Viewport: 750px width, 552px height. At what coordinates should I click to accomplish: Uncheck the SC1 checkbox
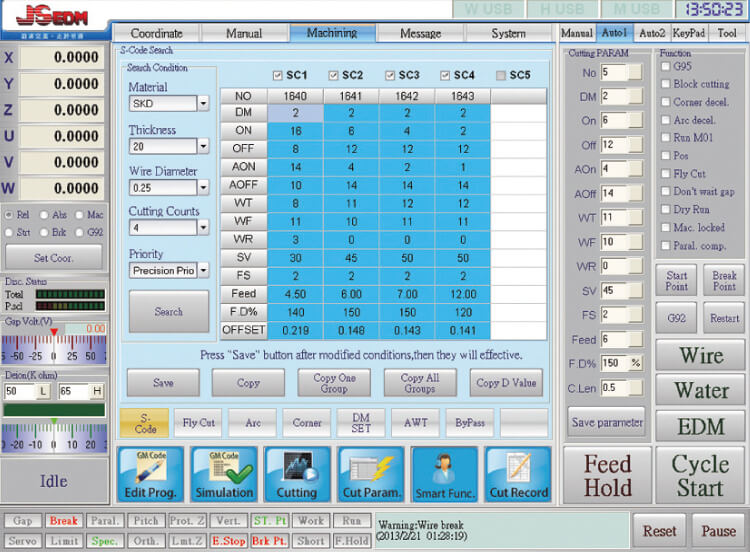click(x=278, y=75)
